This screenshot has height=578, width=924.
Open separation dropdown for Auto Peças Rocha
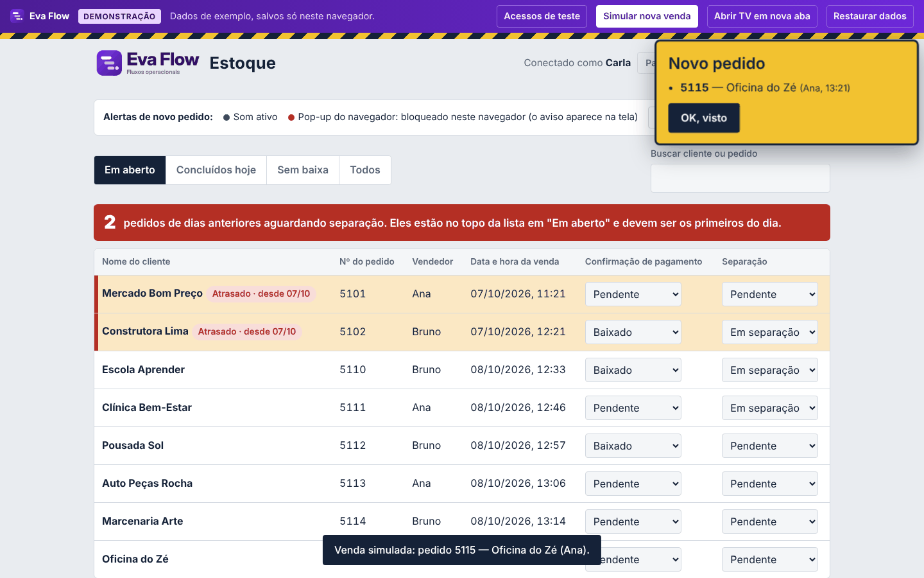coord(770,484)
